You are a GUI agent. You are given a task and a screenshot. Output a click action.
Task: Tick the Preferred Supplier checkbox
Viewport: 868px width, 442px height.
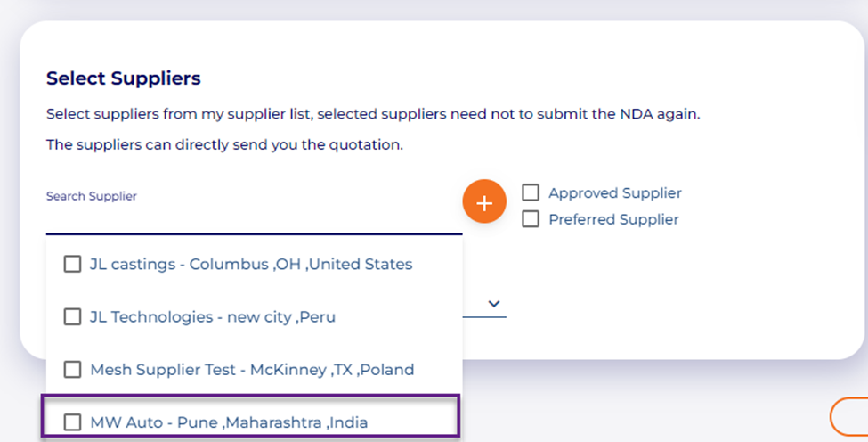coord(531,219)
